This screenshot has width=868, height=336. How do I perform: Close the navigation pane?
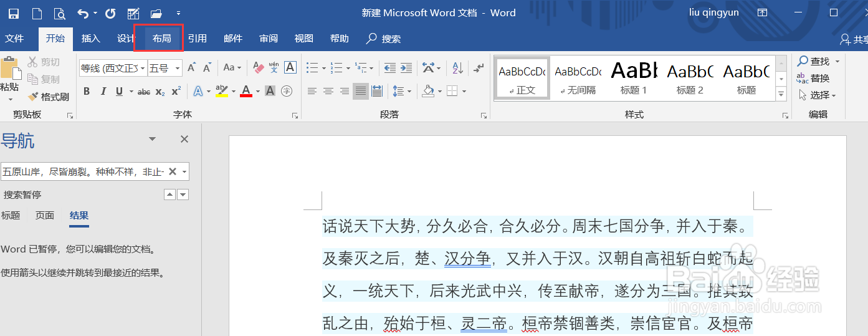[184, 139]
